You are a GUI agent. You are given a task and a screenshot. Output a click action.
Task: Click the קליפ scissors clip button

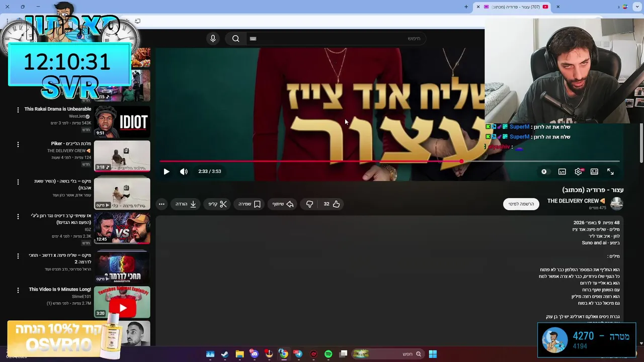pos(218,204)
